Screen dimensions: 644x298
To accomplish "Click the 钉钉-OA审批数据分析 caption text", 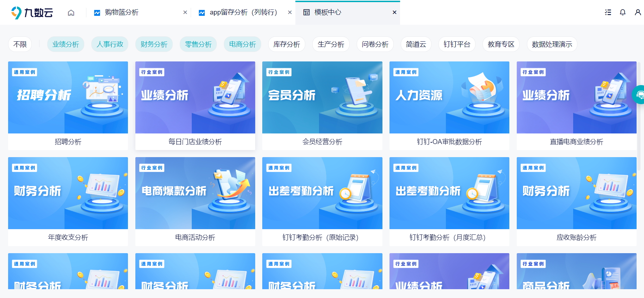I will 449,142.
